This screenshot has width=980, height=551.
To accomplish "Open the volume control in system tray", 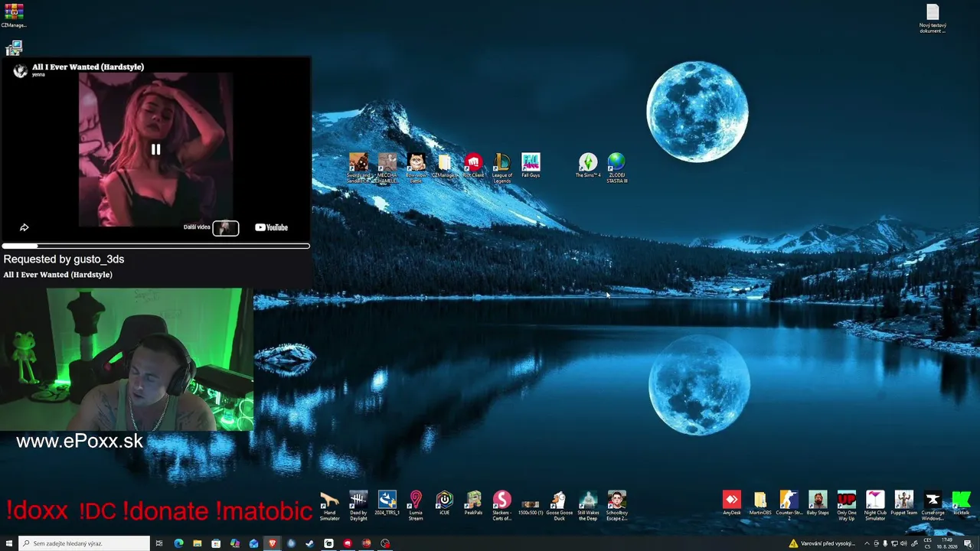I will click(x=904, y=543).
